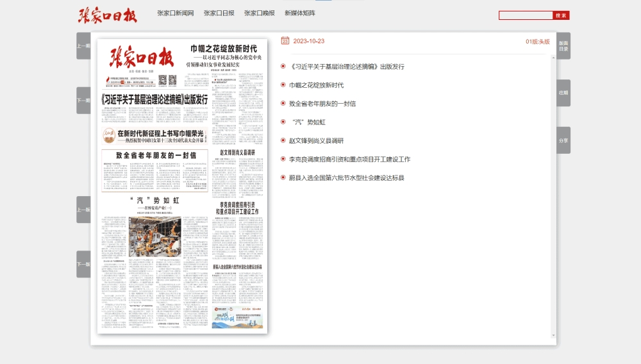Viewport: 641px width, 364px height.
Task: Open the calendar icon beside 2023-10-23
Action: tap(285, 40)
